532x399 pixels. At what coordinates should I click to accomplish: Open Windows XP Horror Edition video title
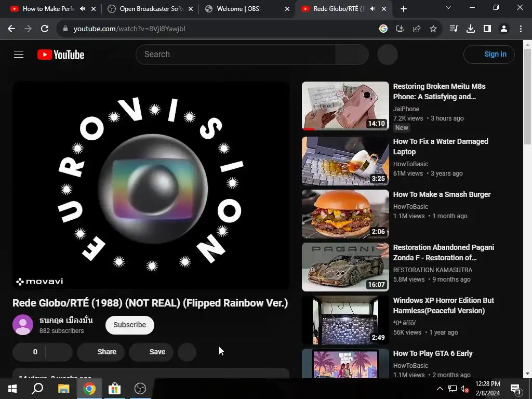click(444, 305)
